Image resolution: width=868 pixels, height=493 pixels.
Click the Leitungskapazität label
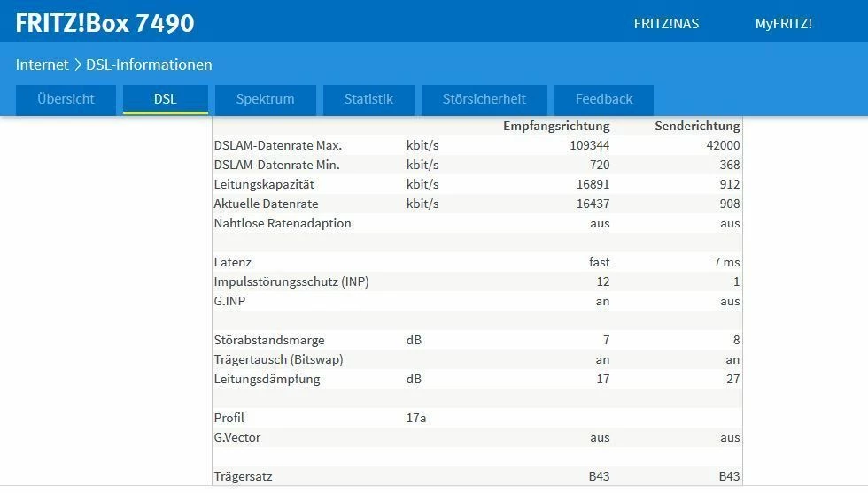coord(264,184)
